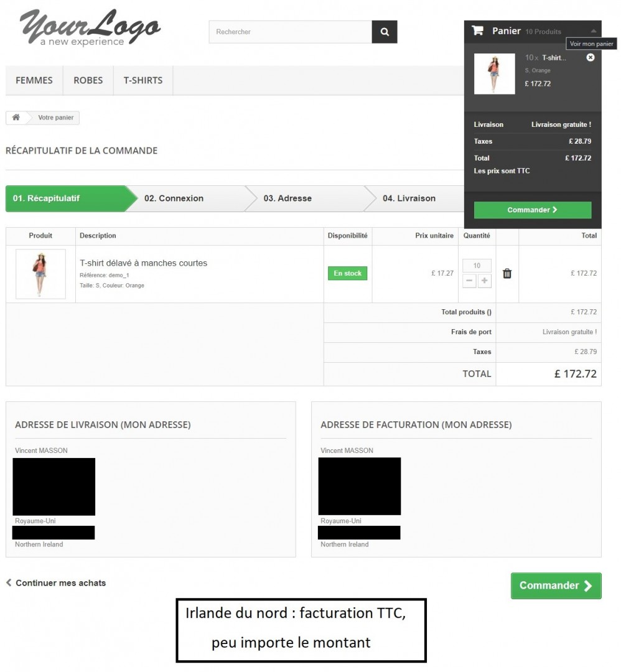This screenshot has height=672, width=621.
Task: Click the search magnifier button
Action: click(385, 32)
